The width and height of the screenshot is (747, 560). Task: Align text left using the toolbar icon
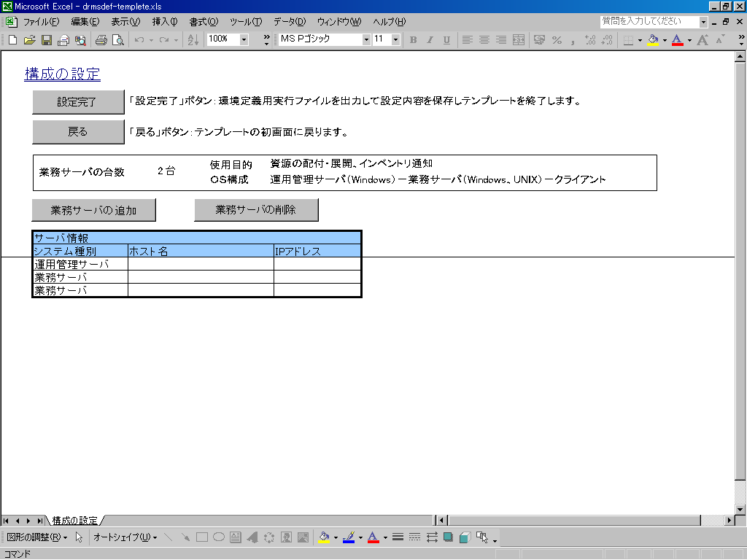click(x=468, y=40)
